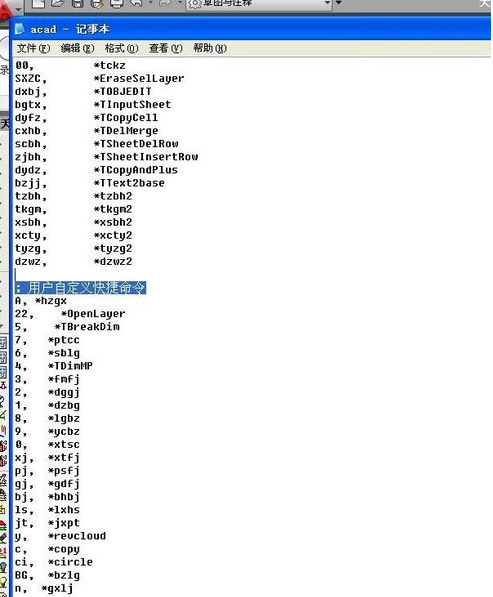Click the acad - 记事本 title bar
This screenshot has width=493, height=597.
[x=251, y=29]
